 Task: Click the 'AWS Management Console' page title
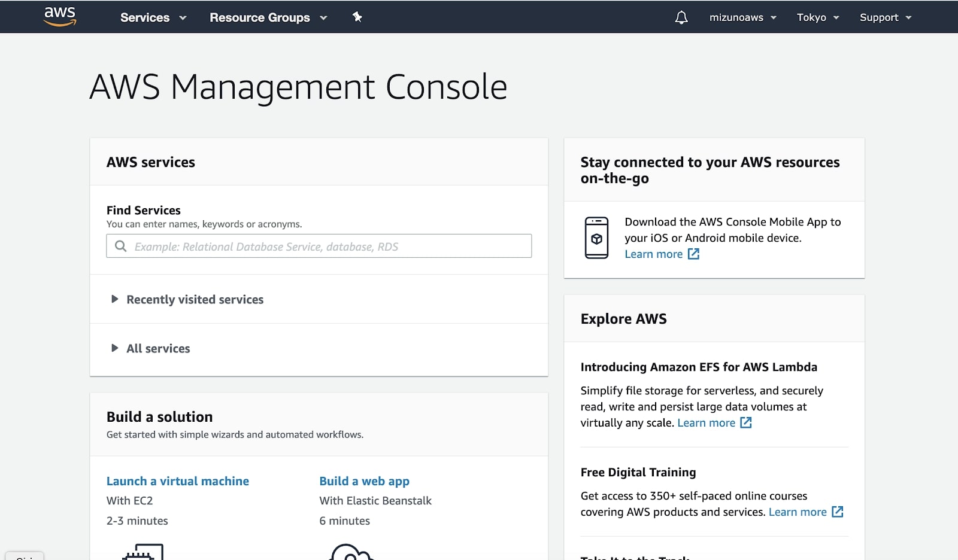[x=298, y=87]
